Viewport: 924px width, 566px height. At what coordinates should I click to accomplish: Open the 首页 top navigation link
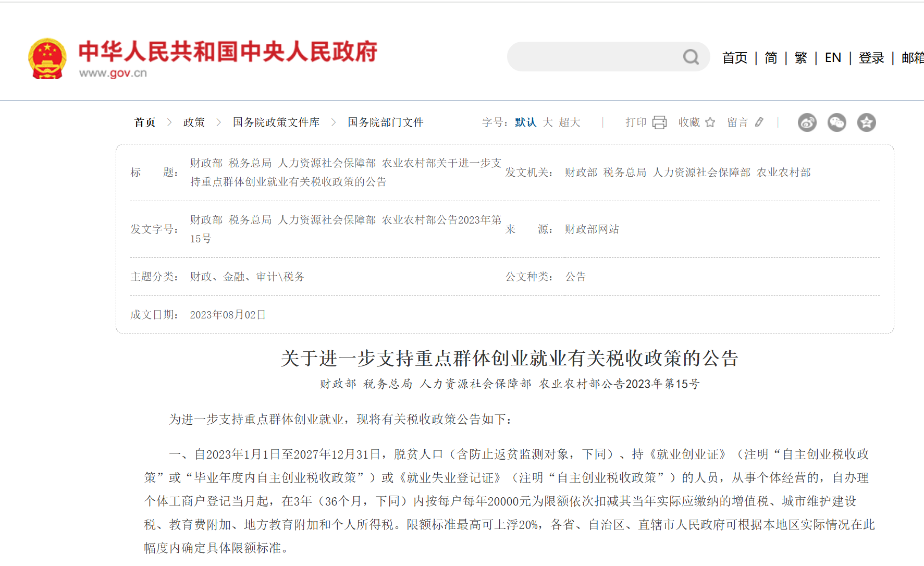734,58
